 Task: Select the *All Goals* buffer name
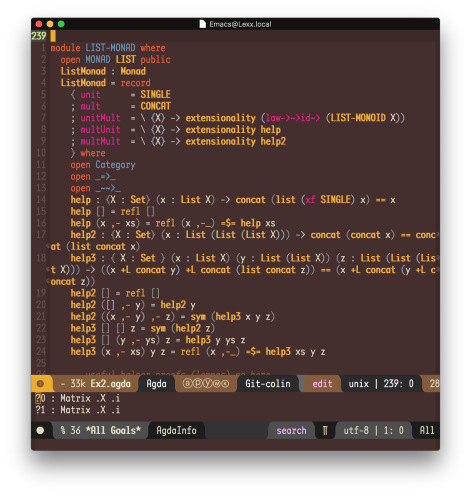pos(113,430)
